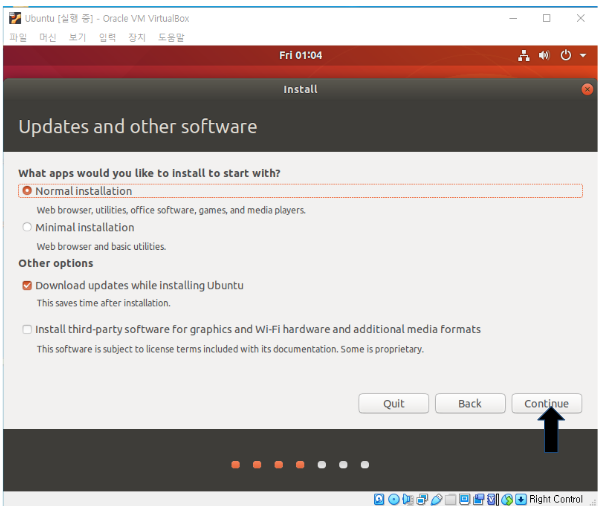This screenshot has height=506, width=608.
Task: Click the Ubuntu power icon in top bar
Action: (566, 55)
